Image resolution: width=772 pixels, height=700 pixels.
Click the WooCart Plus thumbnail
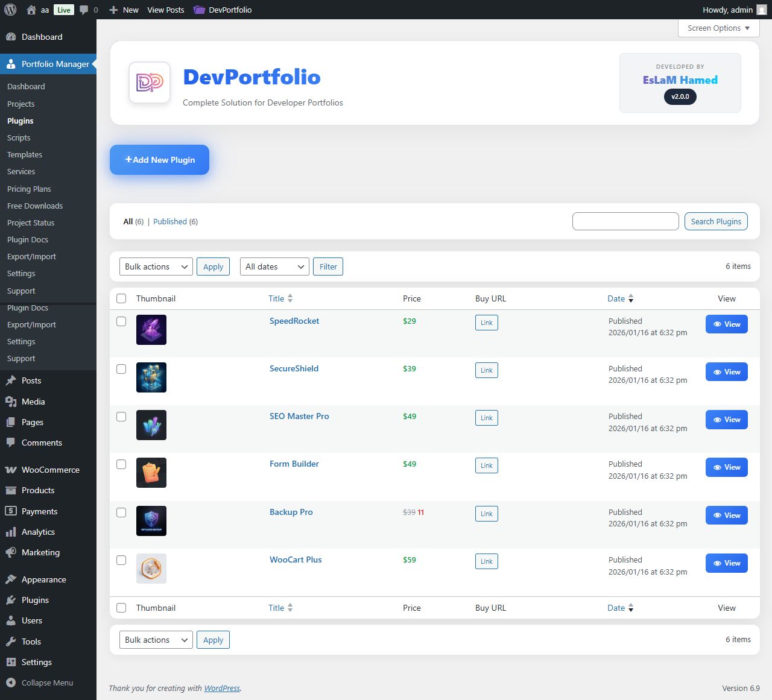click(151, 569)
